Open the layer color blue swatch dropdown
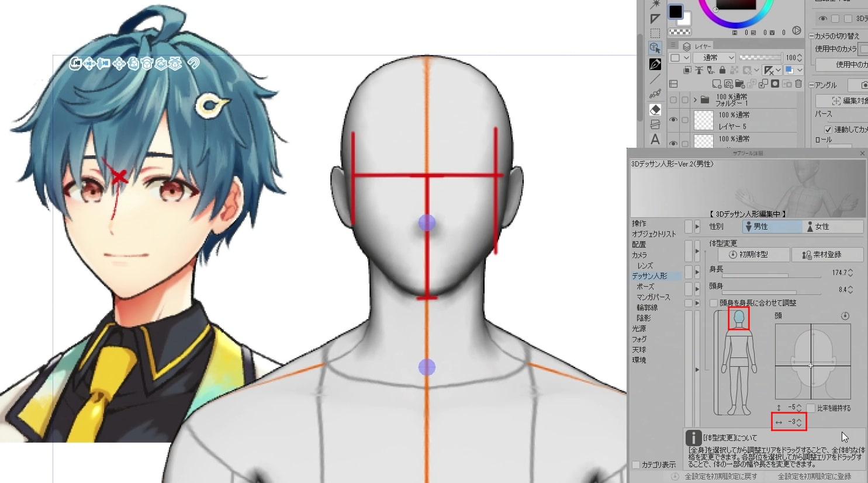 (793, 70)
